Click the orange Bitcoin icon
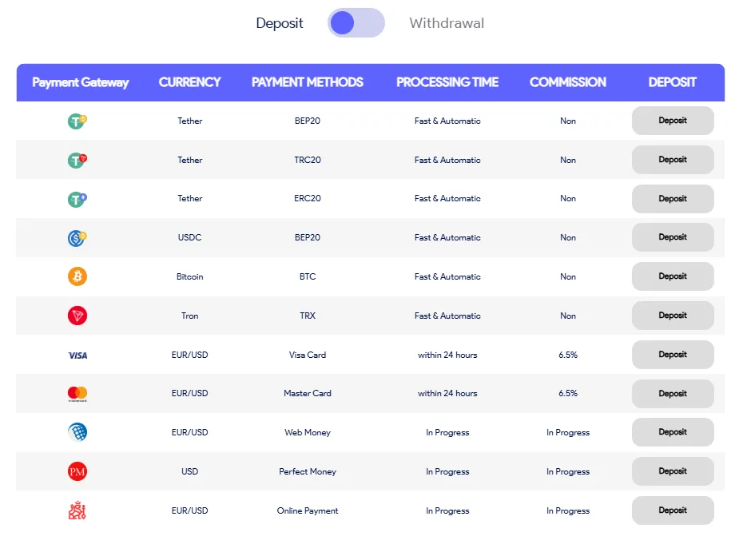743x560 pixels. pos(77,276)
